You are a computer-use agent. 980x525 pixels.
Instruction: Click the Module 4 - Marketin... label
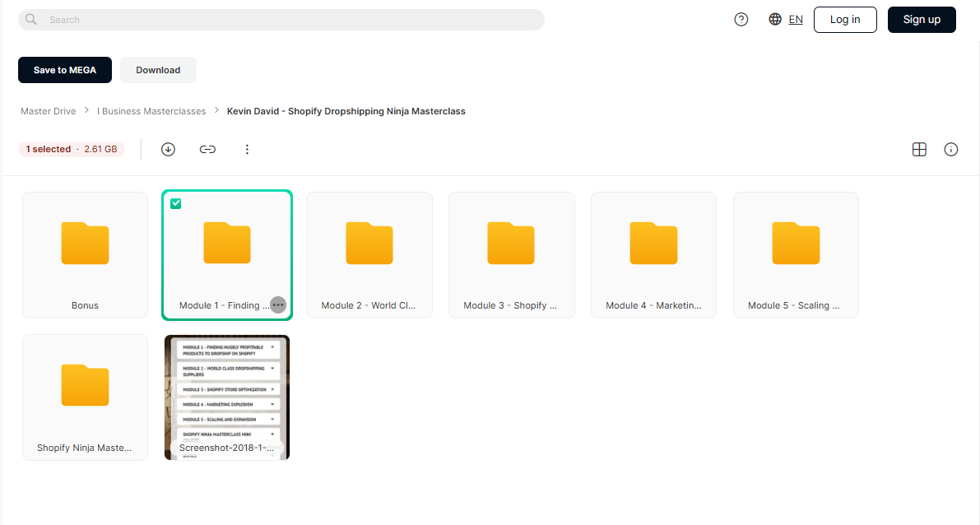click(653, 305)
